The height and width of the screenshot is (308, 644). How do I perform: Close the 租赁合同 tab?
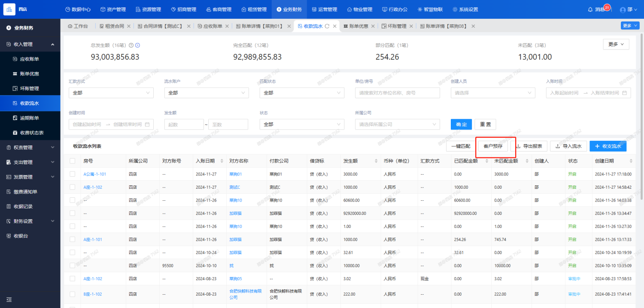pyautogui.click(x=129, y=26)
